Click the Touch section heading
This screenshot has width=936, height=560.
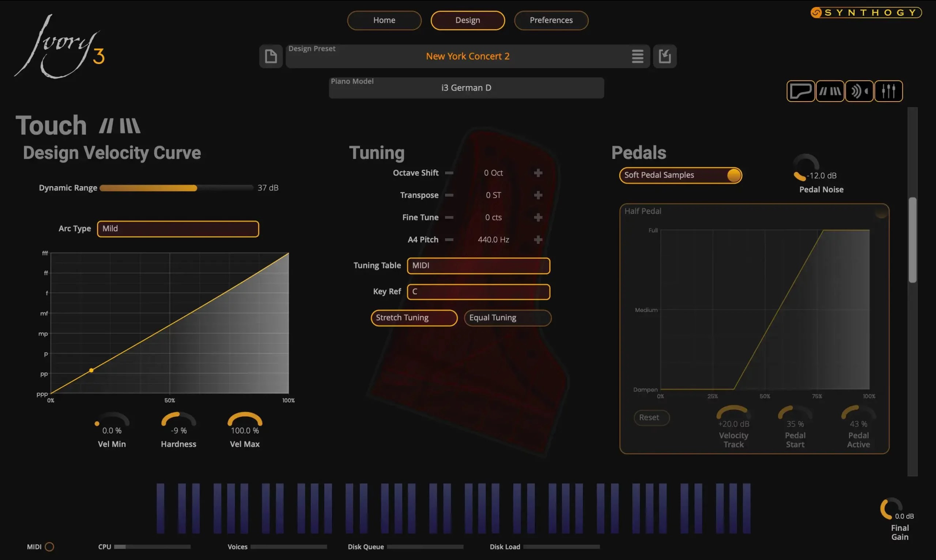pos(51,126)
